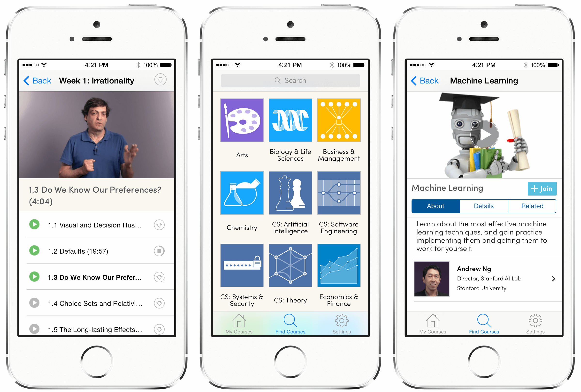
Task: Switch to the Details tab in Machine Learning
Action: (x=482, y=204)
